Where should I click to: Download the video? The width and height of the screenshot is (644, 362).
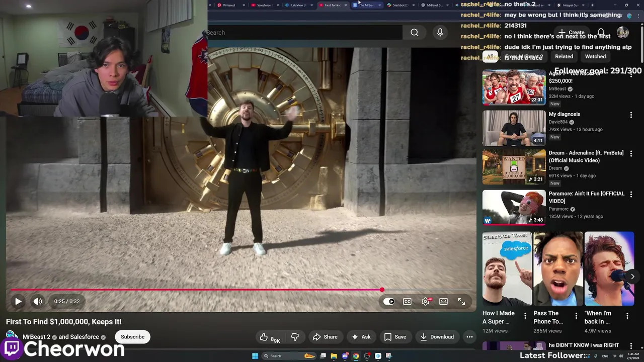(x=437, y=337)
